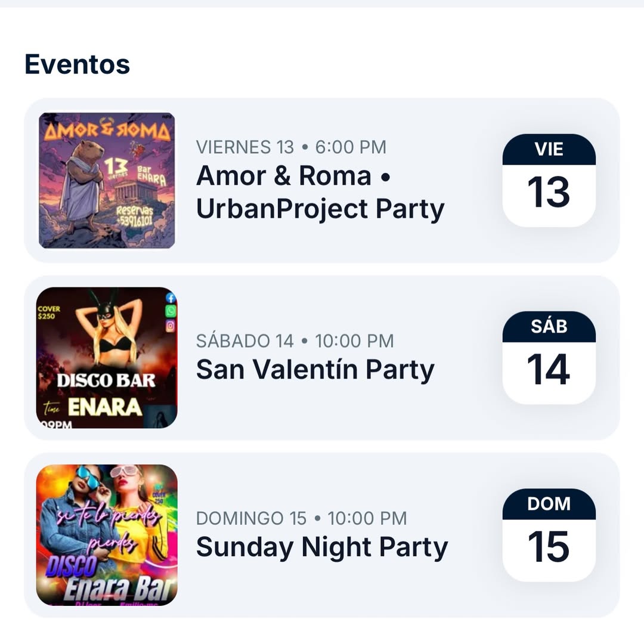
Task: Select the Sunday Night Party title
Action: tap(321, 547)
